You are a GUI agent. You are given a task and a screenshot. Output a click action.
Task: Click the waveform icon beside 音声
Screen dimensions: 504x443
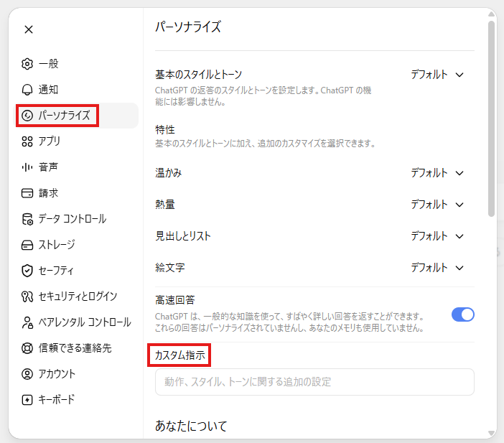27,167
